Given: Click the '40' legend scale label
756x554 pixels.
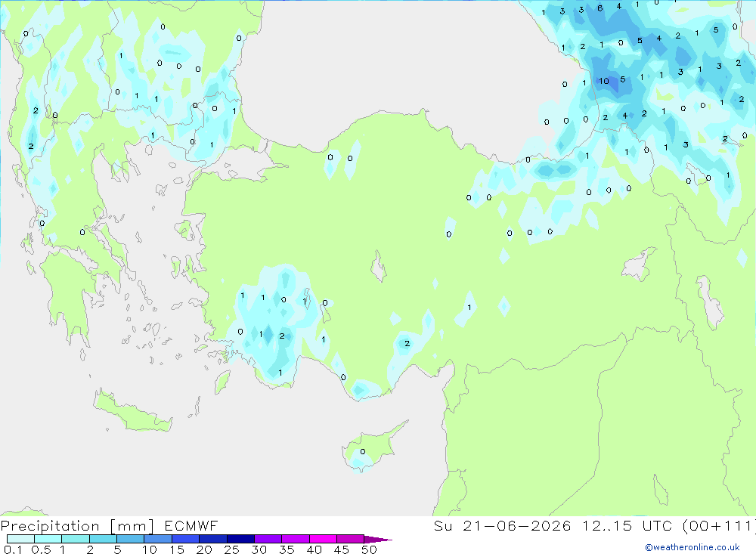Looking at the screenshot, I should 314,549.
